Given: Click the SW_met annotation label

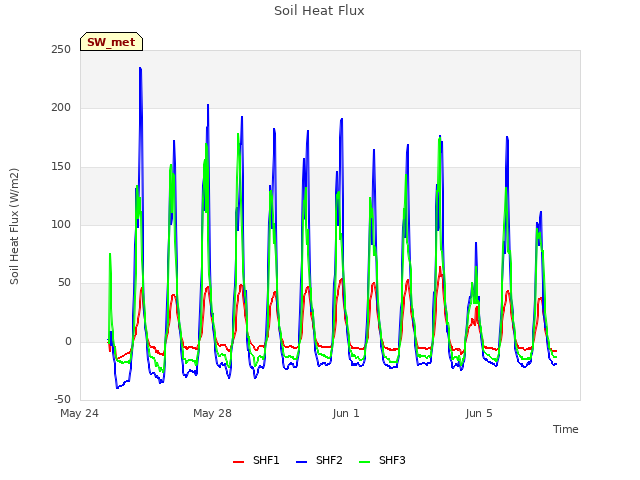Looking at the screenshot, I should pos(111,42).
